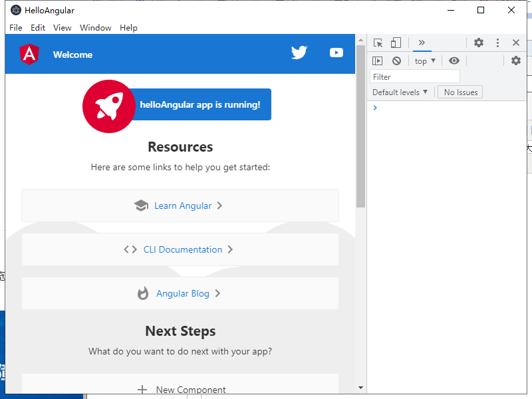Viewport: 532px width, 399px height.
Task: Open the Learn Angular link
Action: pos(180,205)
